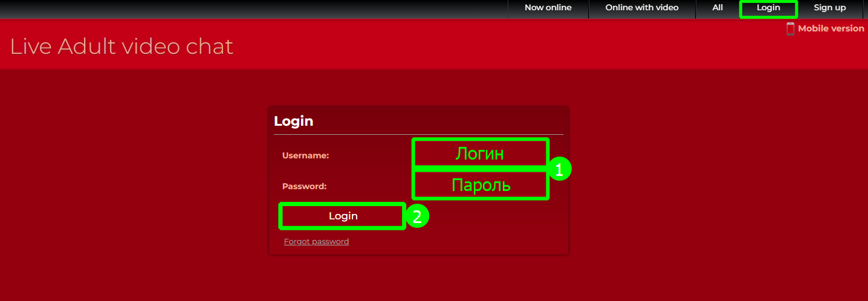Image resolution: width=868 pixels, height=301 pixels.
Task: Click the phone icon beside Mobile version
Action: (x=790, y=28)
